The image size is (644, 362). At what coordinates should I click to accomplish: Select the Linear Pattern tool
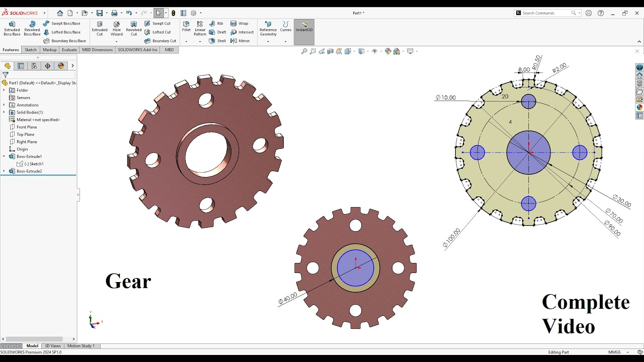pos(200,29)
